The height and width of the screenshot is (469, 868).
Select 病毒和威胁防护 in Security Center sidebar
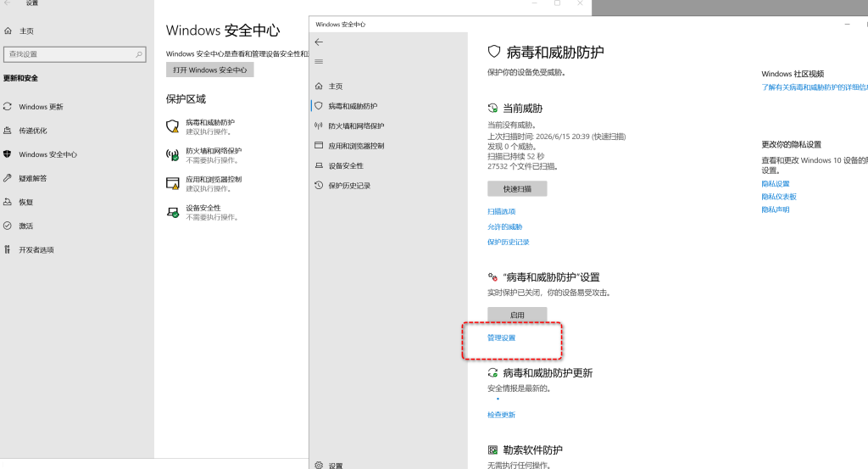point(353,106)
